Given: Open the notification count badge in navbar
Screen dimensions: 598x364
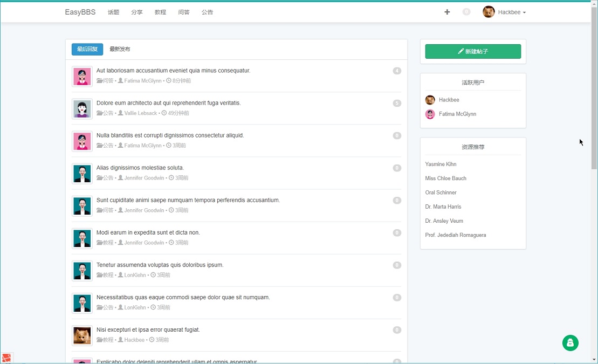Looking at the screenshot, I should 466,12.
